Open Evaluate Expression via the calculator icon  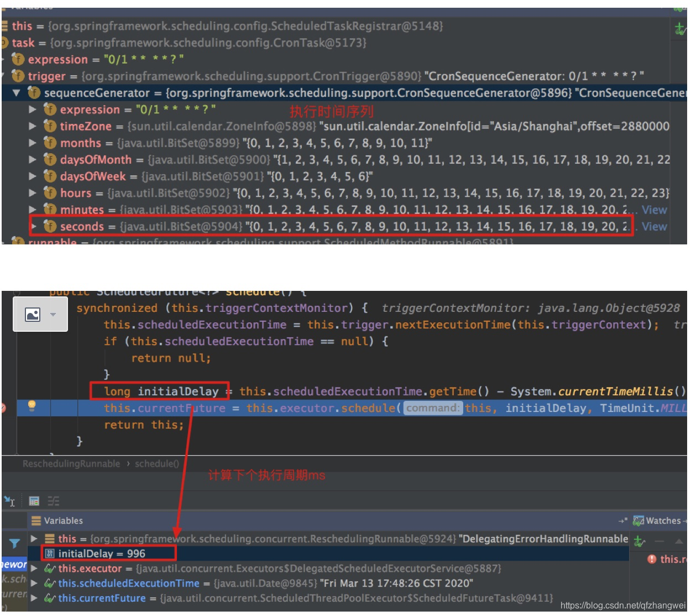34,501
